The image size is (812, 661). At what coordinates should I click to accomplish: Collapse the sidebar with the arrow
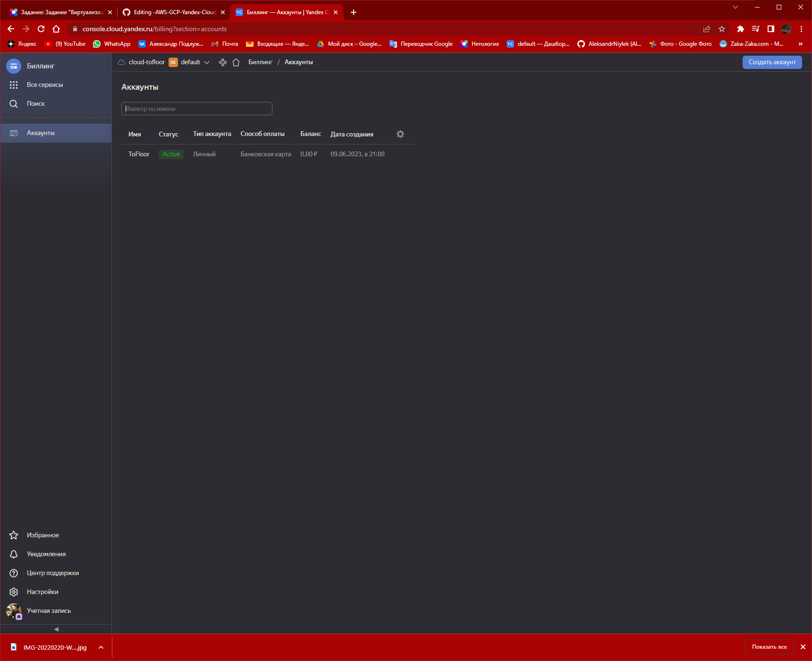point(56,629)
